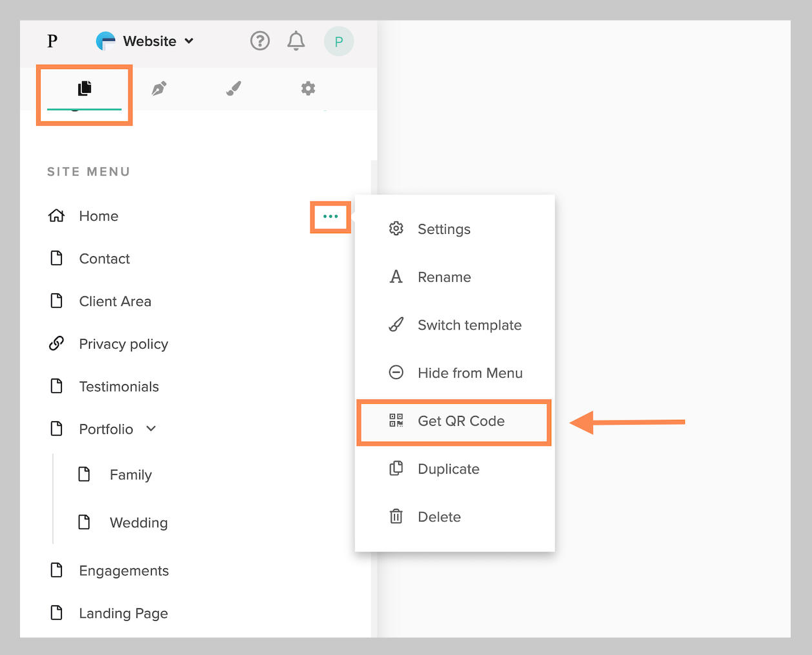Open the Contact page in site menu

pos(104,259)
